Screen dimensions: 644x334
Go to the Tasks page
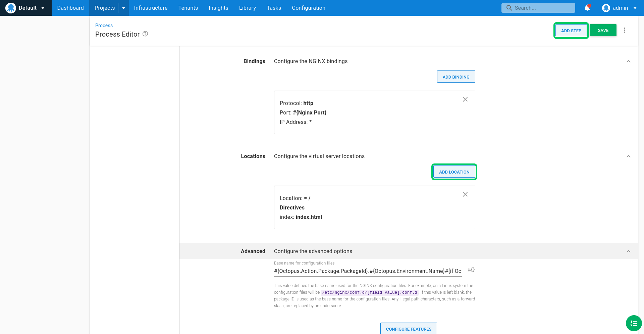[274, 8]
